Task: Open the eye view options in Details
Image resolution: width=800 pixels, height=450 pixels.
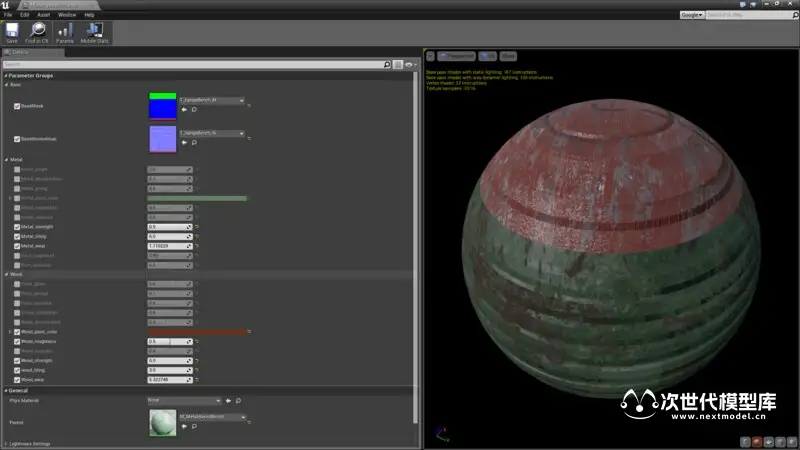Action: coord(410,64)
